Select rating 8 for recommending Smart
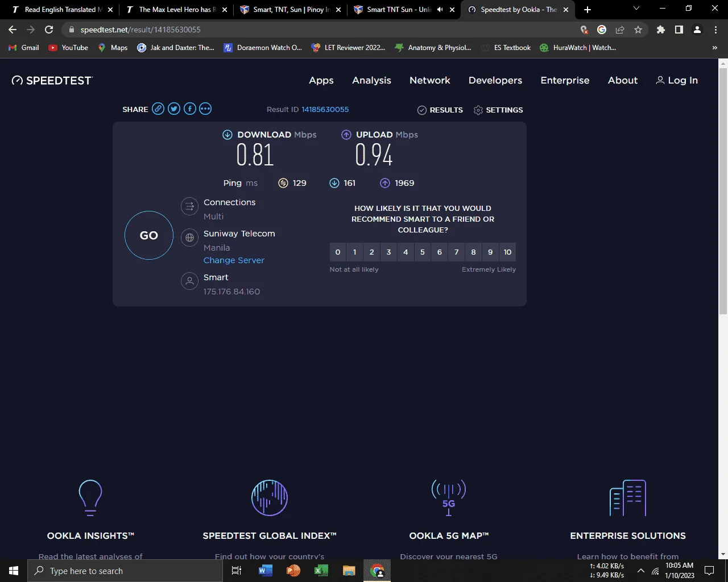 [x=473, y=252]
